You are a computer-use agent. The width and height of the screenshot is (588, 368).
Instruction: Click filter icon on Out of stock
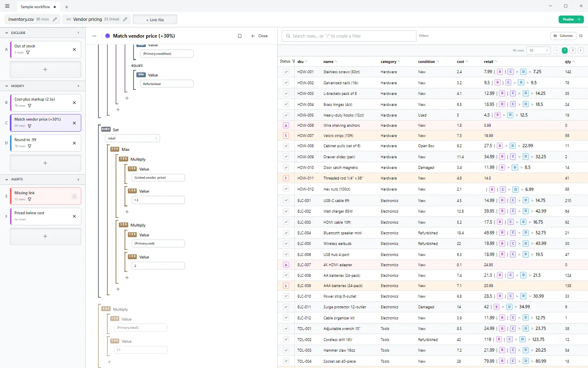[x=28, y=53]
